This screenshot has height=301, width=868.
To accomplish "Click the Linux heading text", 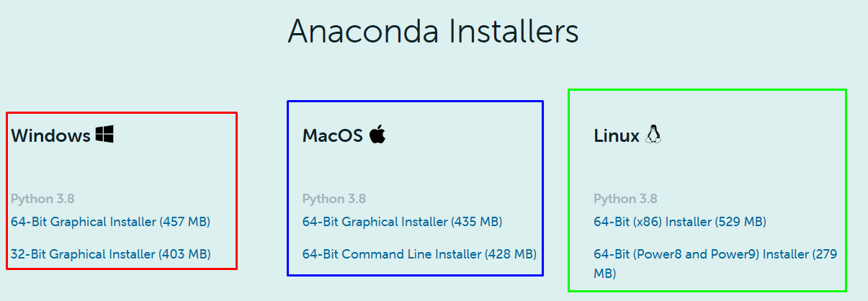I will pyautogui.click(x=616, y=135).
